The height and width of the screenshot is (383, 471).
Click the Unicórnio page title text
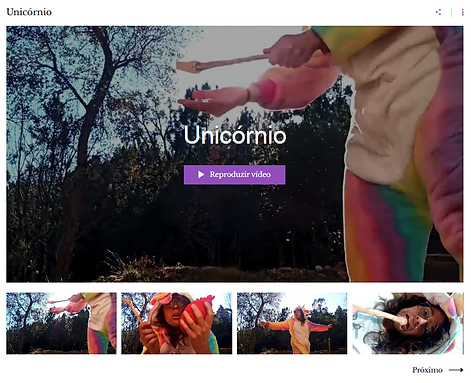click(x=29, y=12)
